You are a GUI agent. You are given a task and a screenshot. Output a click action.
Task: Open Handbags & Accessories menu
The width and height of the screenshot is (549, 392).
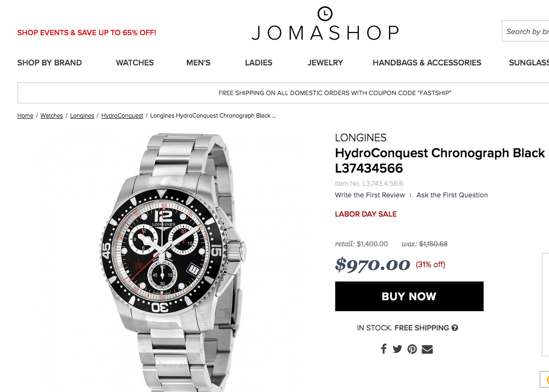pos(427,63)
